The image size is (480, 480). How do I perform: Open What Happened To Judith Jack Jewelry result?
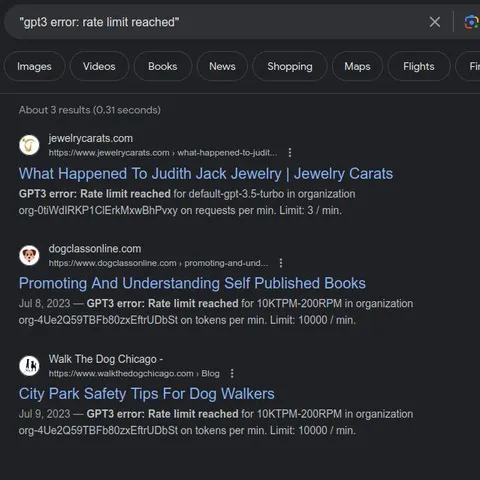(x=206, y=174)
